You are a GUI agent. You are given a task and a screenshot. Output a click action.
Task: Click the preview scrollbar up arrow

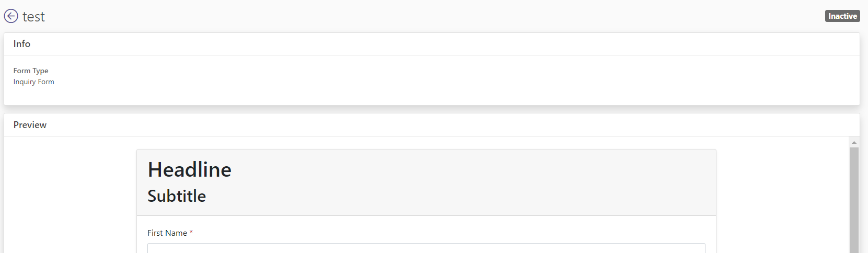[854, 142]
